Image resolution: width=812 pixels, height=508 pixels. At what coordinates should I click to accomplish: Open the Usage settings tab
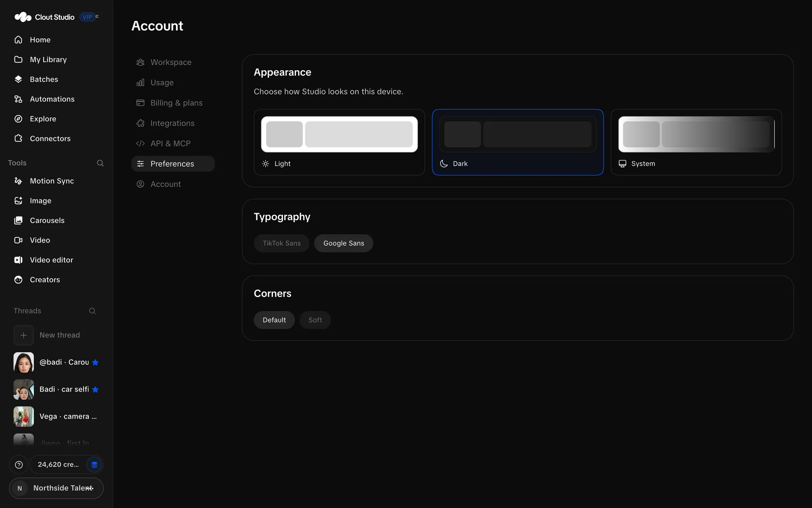click(173, 83)
